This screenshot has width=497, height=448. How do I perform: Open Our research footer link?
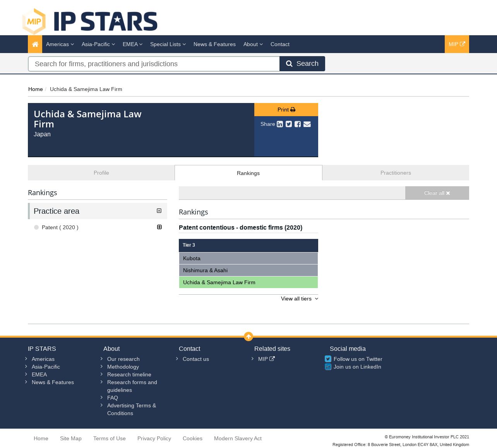pos(123,359)
